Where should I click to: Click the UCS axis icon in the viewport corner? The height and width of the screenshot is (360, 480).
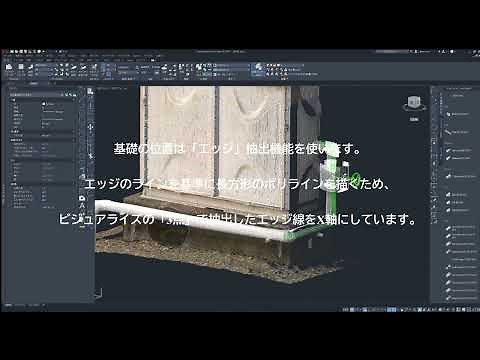click(98, 294)
